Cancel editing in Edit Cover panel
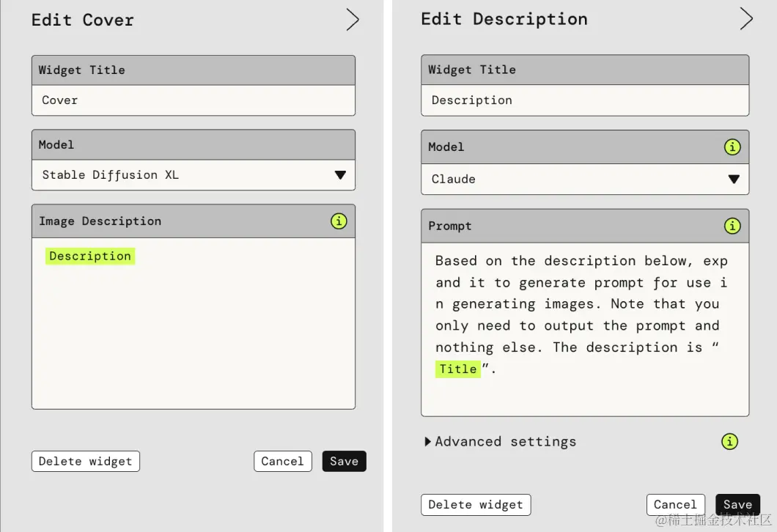 click(x=282, y=461)
